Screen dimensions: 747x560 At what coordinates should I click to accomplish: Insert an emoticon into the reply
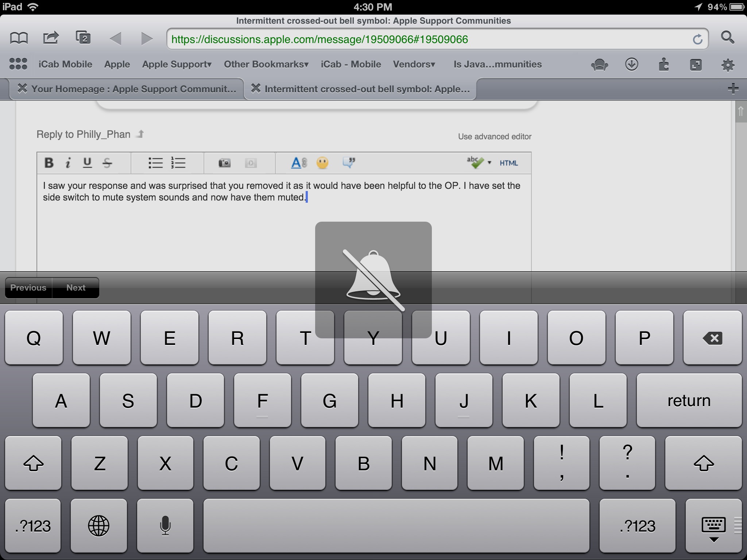tap(322, 163)
